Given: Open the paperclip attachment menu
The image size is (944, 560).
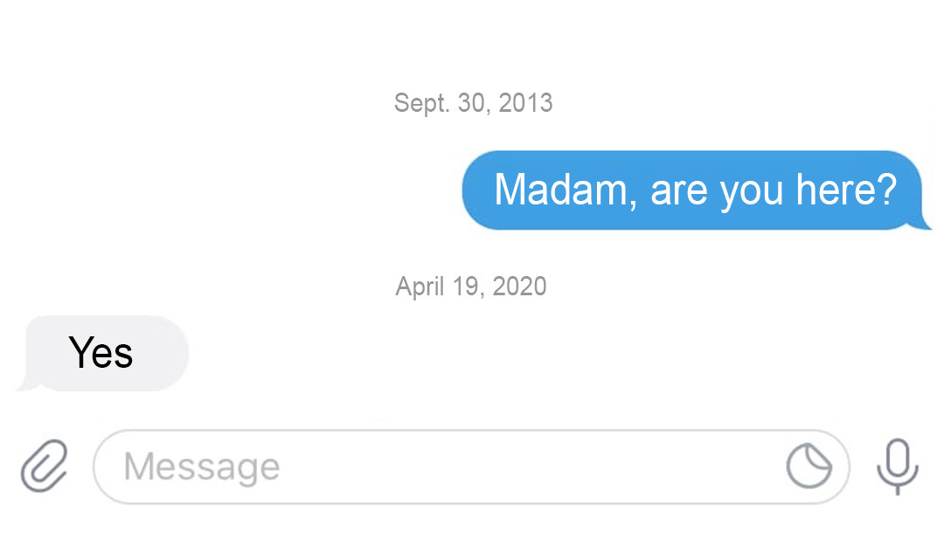Looking at the screenshot, I should coord(44,466).
